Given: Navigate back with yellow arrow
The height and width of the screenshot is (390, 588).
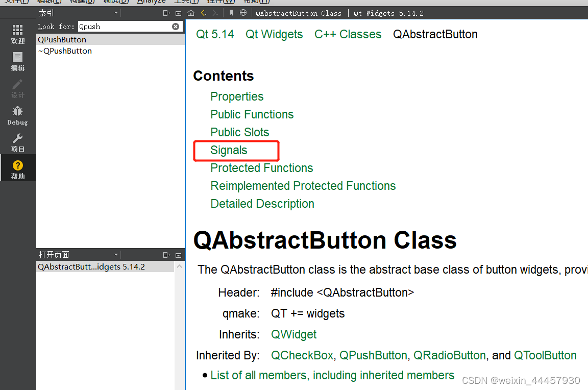Looking at the screenshot, I should click(x=204, y=13).
